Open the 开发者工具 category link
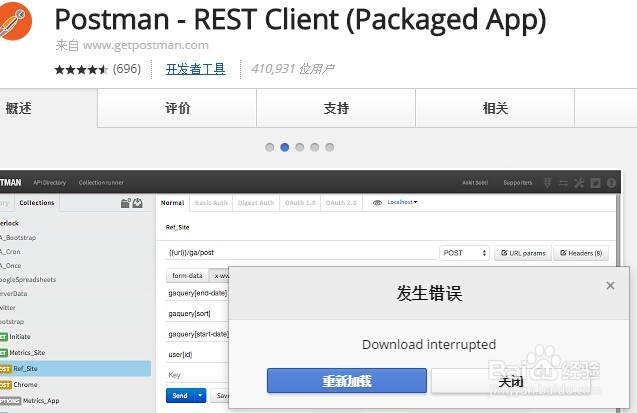Viewport: 637px width, 413px height. coord(195,69)
